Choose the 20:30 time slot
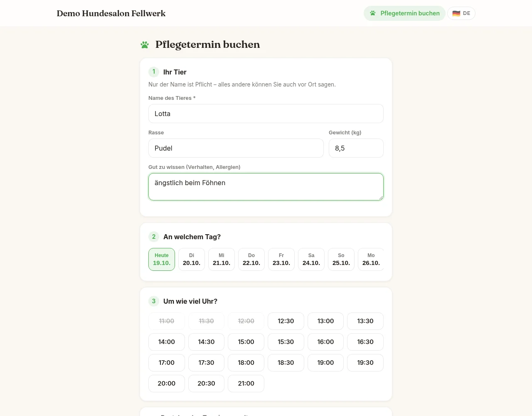532x416 pixels. 207,384
